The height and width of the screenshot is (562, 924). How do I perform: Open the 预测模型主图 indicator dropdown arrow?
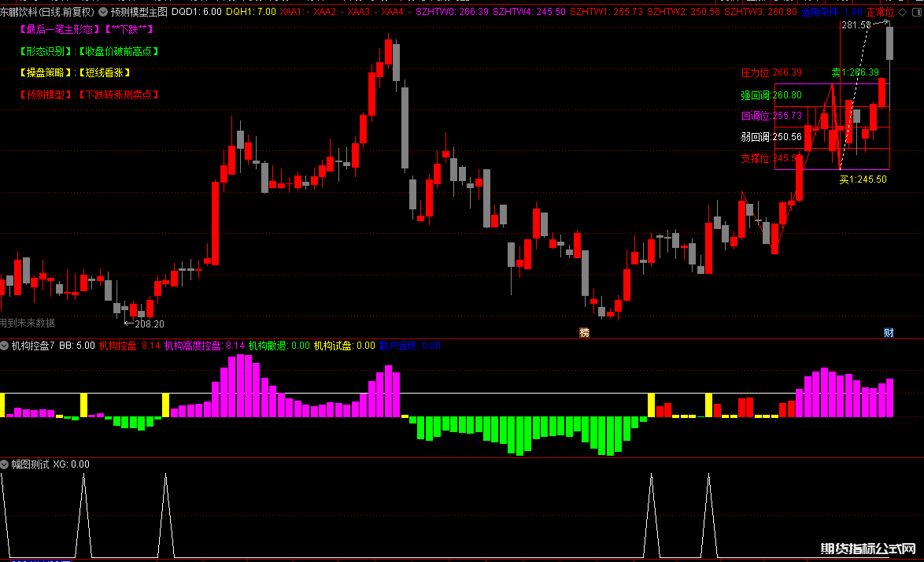coord(103,12)
